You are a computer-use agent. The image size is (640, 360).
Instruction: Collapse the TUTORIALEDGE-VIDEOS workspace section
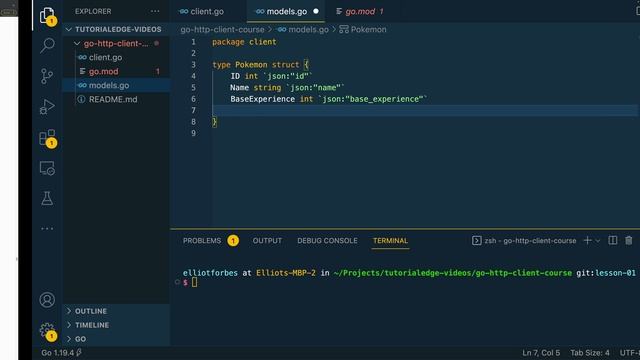(x=116, y=29)
